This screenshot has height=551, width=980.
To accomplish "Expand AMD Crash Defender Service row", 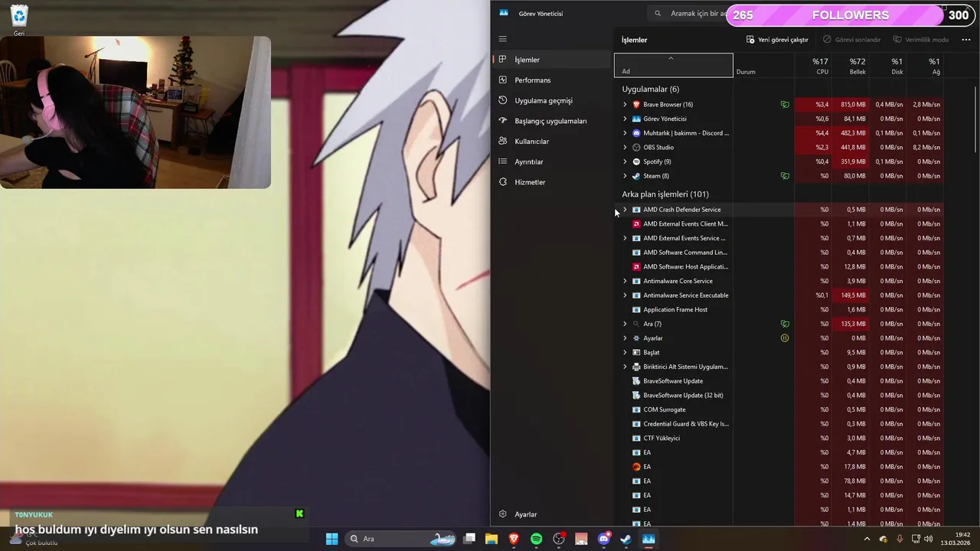I will (x=625, y=209).
